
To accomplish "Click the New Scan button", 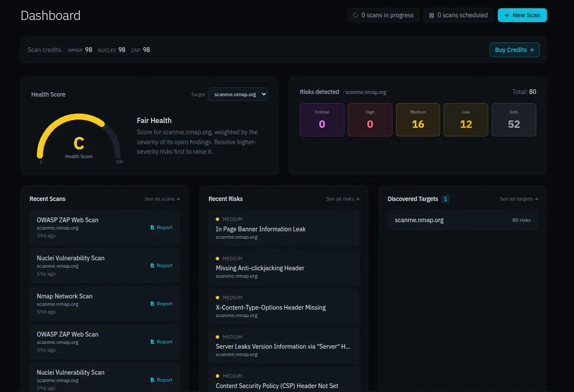I will tap(522, 15).
